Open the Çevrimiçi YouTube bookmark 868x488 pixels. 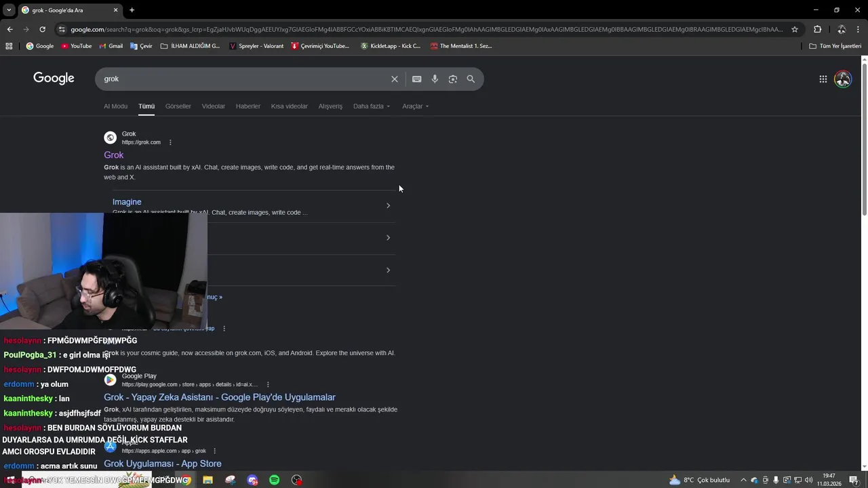[x=320, y=46]
